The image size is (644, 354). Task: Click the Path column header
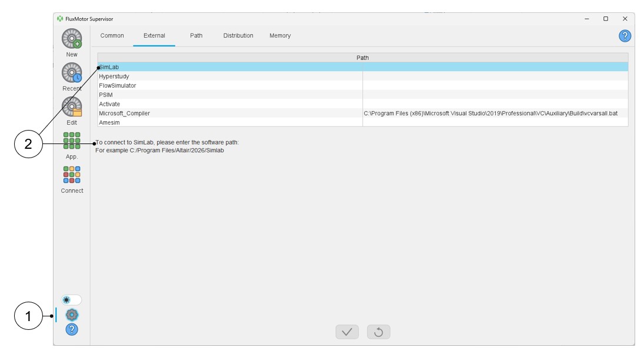point(363,58)
